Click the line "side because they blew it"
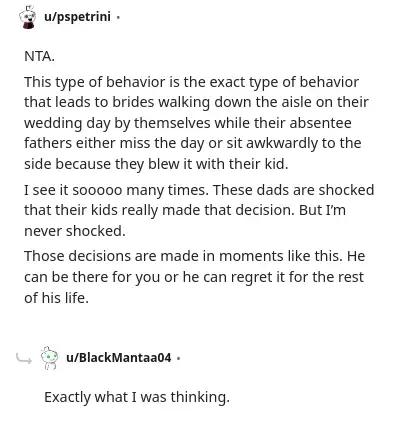Image resolution: width=400 pixels, height=433 pixels. (156, 164)
